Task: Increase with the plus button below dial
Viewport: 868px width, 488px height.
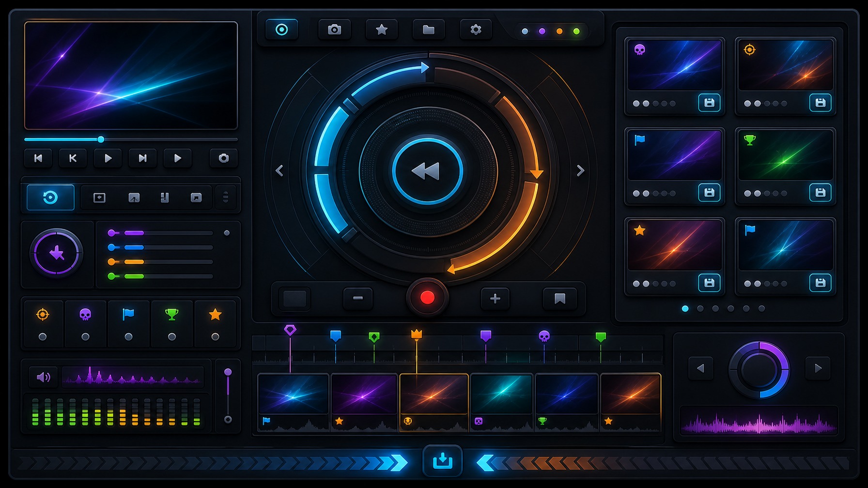Action: pyautogui.click(x=495, y=298)
